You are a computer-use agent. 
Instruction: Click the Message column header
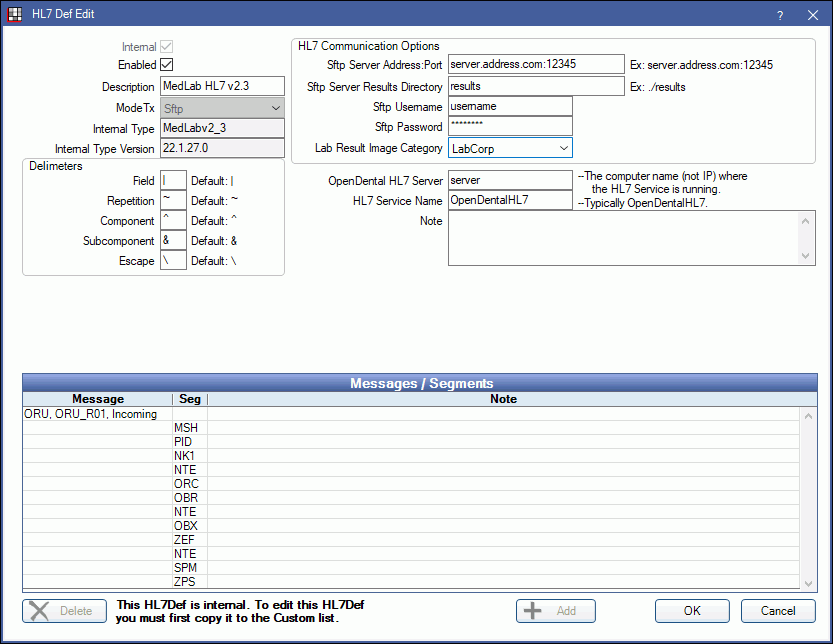pyautogui.click(x=98, y=399)
